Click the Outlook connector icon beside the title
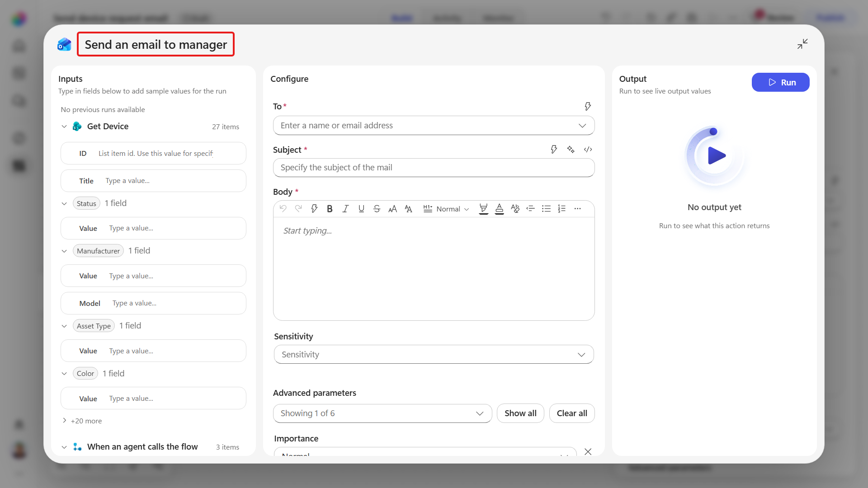This screenshot has height=488, width=868. point(64,44)
